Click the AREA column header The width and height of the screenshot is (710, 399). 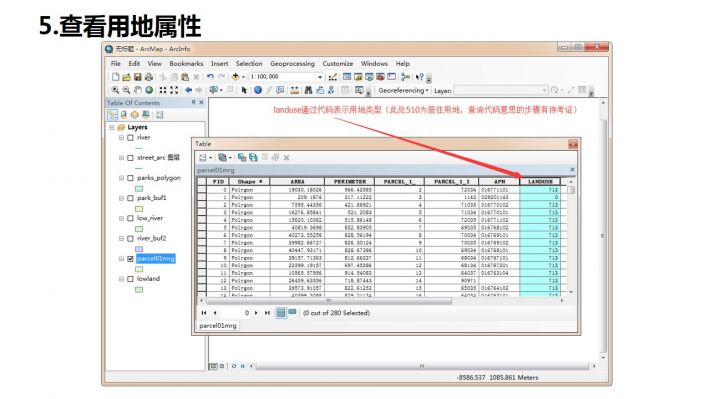pyautogui.click(x=297, y=182)
